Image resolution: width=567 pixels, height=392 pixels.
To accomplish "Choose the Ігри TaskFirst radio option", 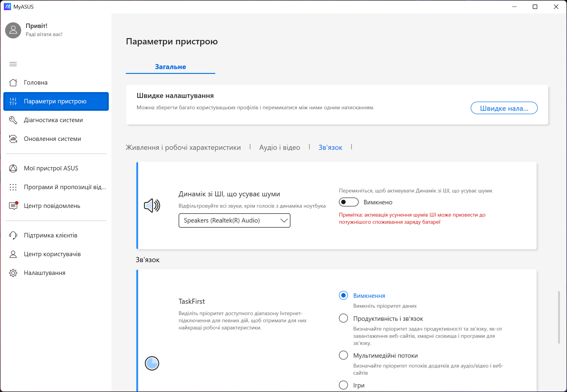I will pos(343,385).
